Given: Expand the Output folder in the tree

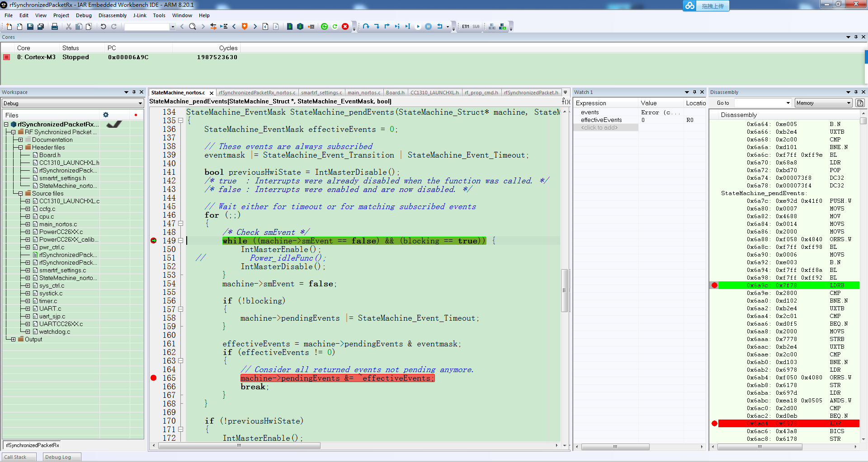Looking at the screenshot, I should pyautogui.click(x=14, y=340).
